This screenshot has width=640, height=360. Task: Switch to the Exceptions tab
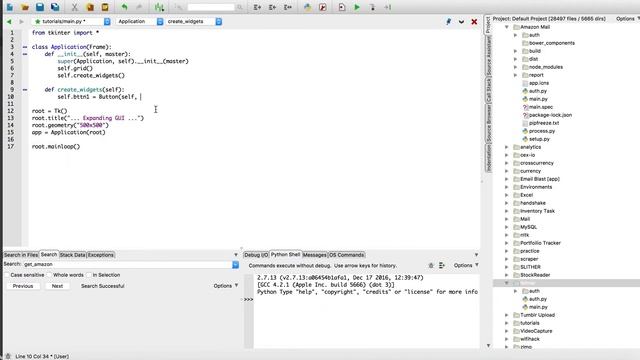pos(101,255)
